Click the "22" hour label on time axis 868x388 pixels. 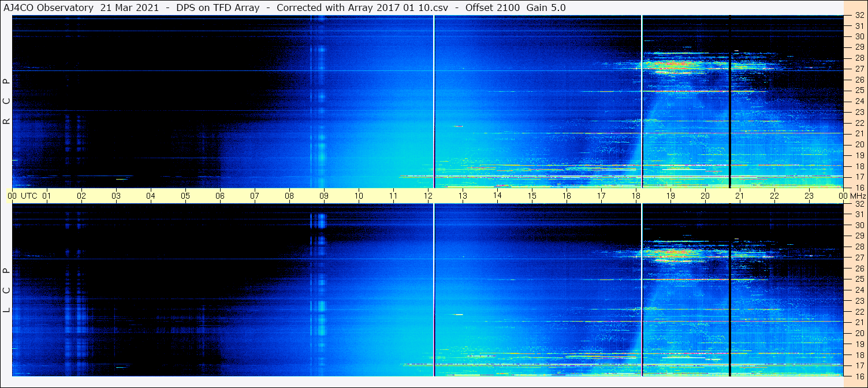point(774,196)
